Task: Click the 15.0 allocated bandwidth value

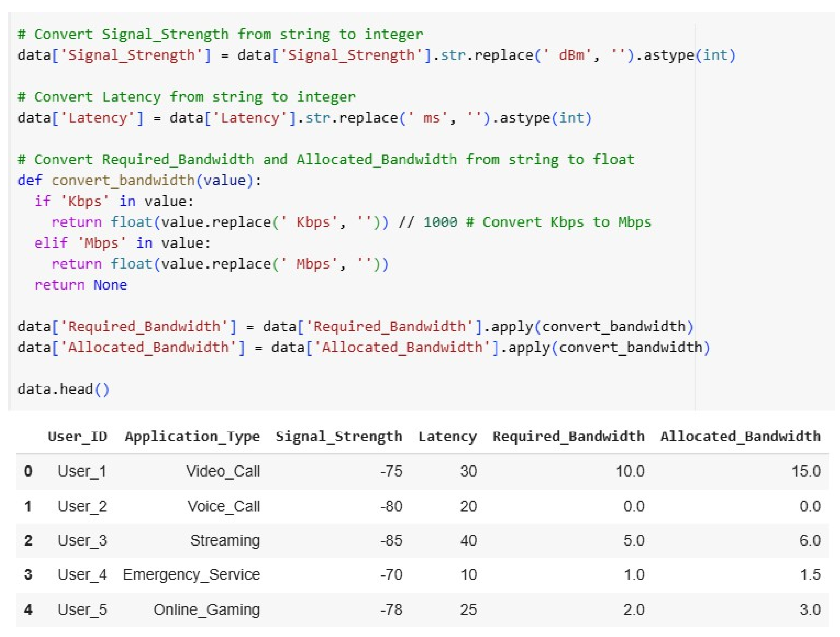Action: pos(806,471)
